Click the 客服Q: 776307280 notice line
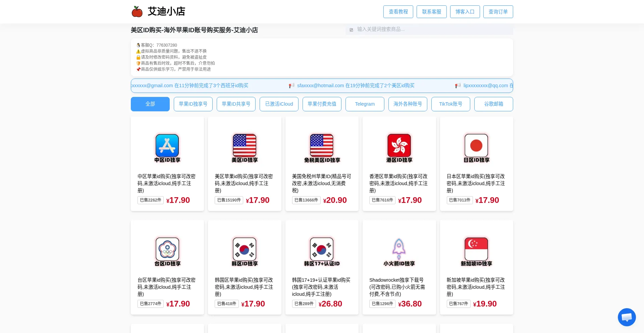644x333 pixels. point(157,45)
